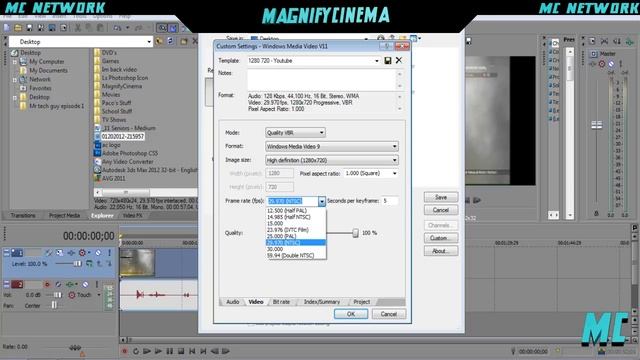The height and width of the screenshot is (360, 640).
Task: Click the Master volume fader
Action: 596,125
